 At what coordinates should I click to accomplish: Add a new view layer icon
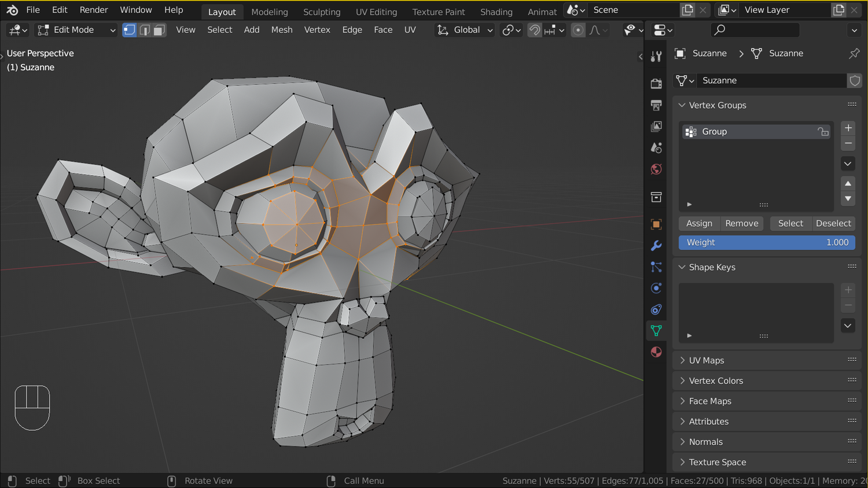(x=839, y=10)
